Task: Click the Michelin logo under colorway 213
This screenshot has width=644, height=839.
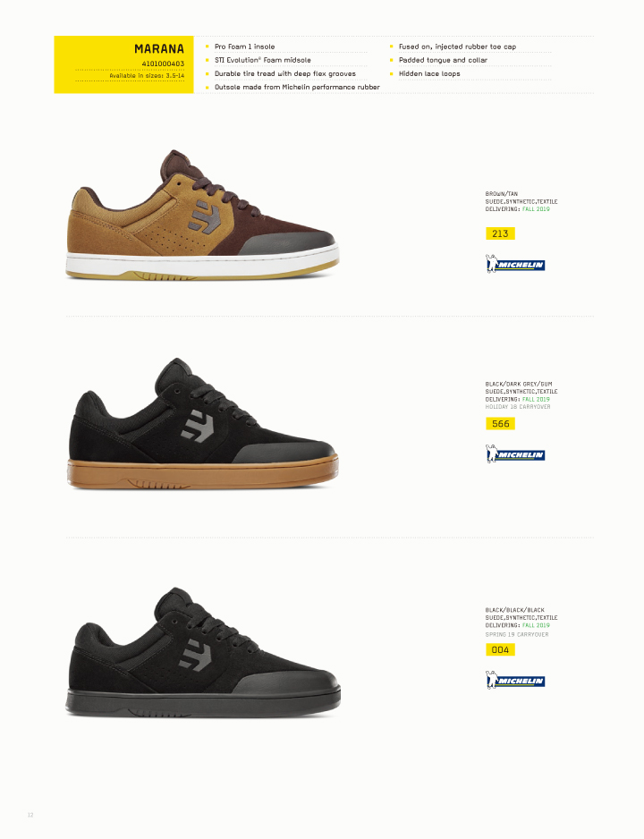Action: 515,265
